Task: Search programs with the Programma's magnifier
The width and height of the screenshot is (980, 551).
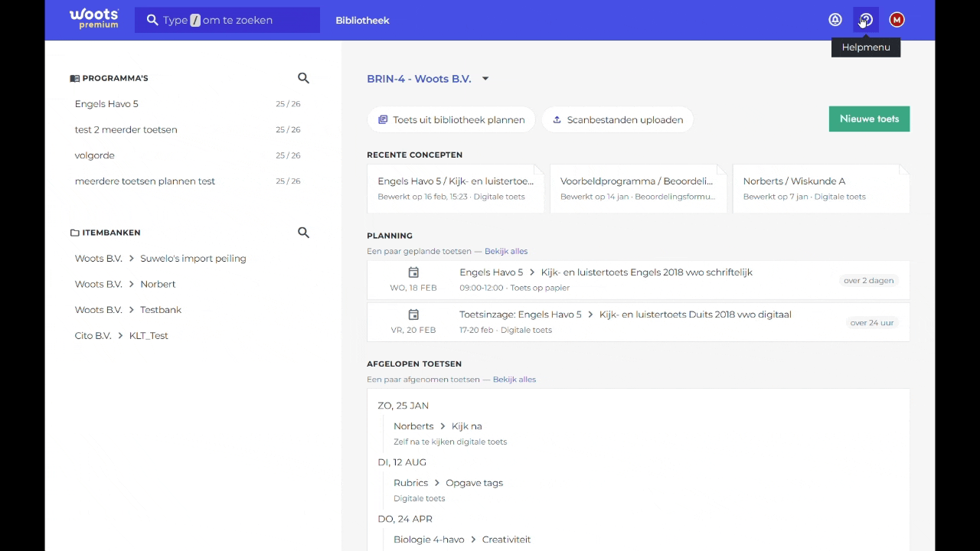Action: 303,78
